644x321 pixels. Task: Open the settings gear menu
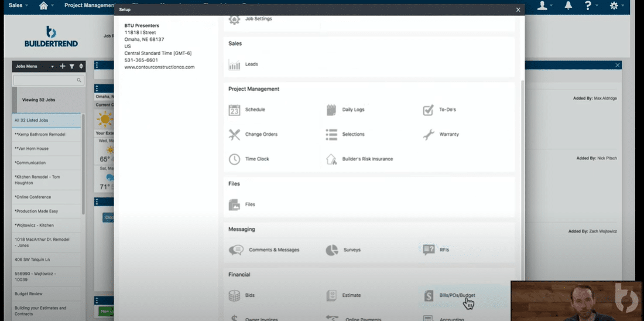[614, 5]
